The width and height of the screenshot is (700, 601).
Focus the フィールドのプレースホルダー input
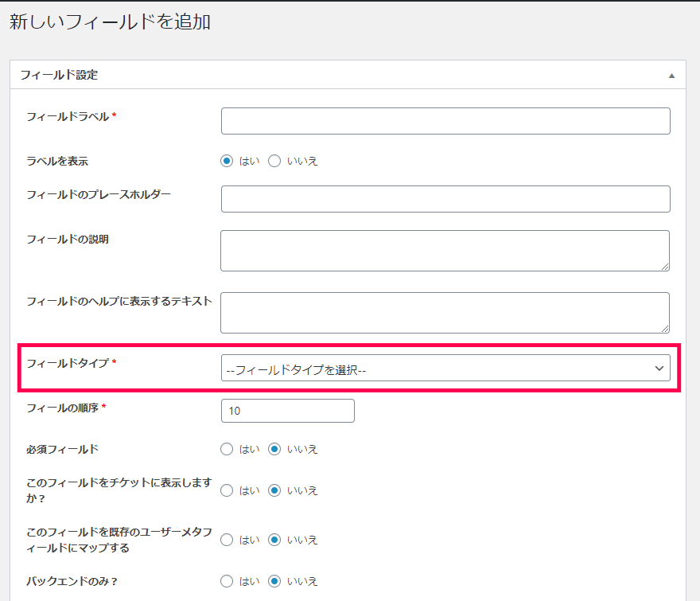(445, 199)
